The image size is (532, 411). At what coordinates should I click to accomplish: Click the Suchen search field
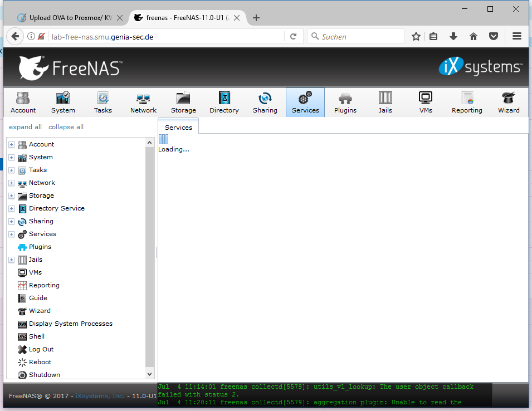coord(355,36)
